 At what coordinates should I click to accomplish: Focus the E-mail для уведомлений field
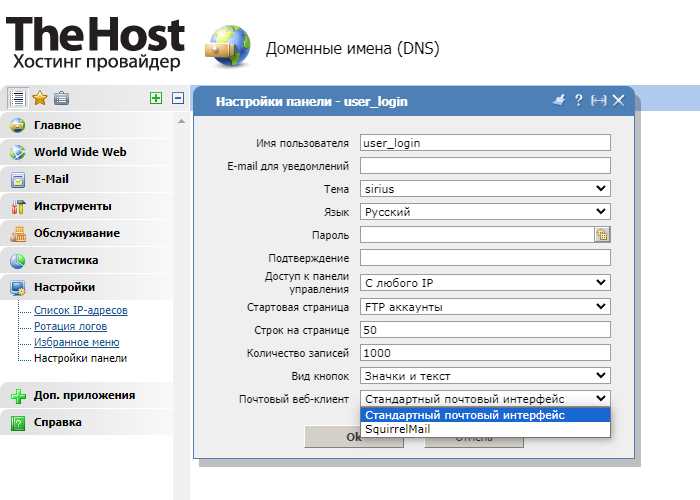[485, 166]
